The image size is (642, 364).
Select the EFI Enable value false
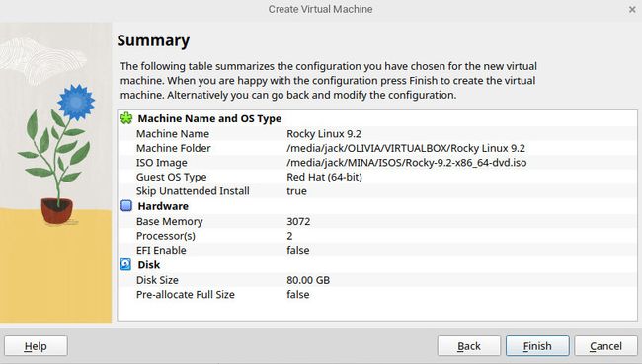point(297,250)
